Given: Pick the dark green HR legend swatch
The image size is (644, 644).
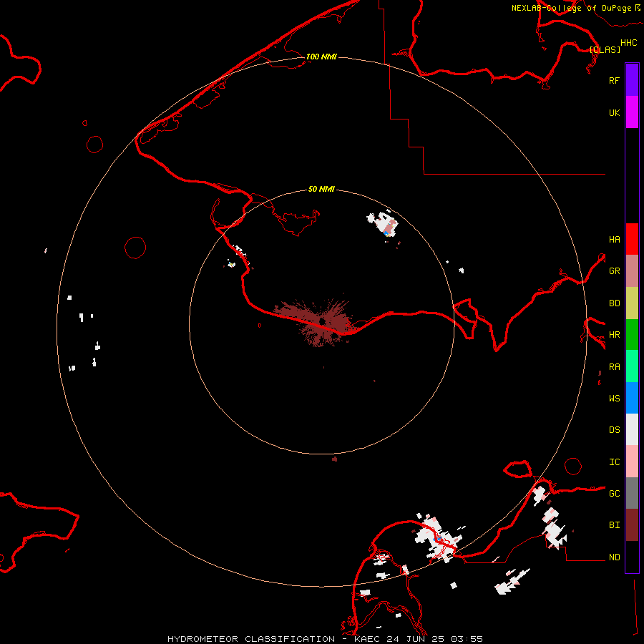Looking at the screenshot, I should tap(632, 335).
